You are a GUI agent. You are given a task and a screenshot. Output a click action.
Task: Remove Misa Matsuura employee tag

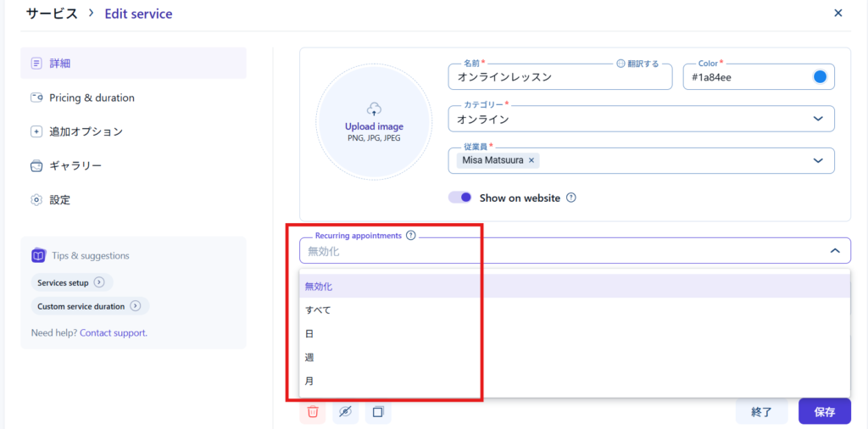[x=531, y=160]
